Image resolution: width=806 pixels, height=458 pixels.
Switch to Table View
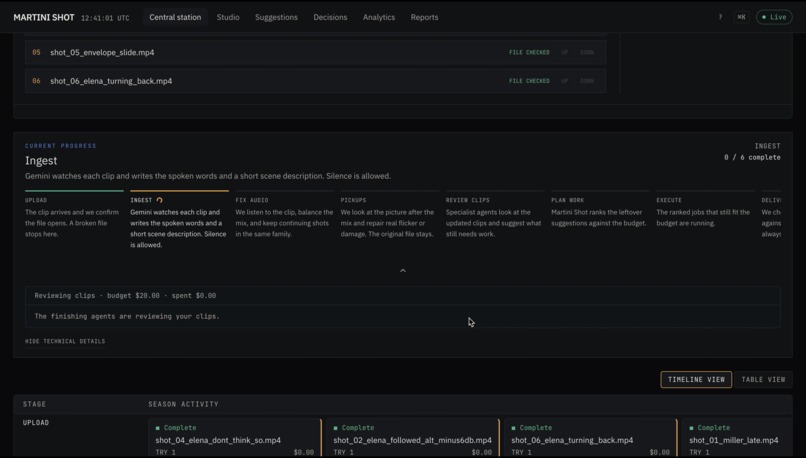coord(763,379)
